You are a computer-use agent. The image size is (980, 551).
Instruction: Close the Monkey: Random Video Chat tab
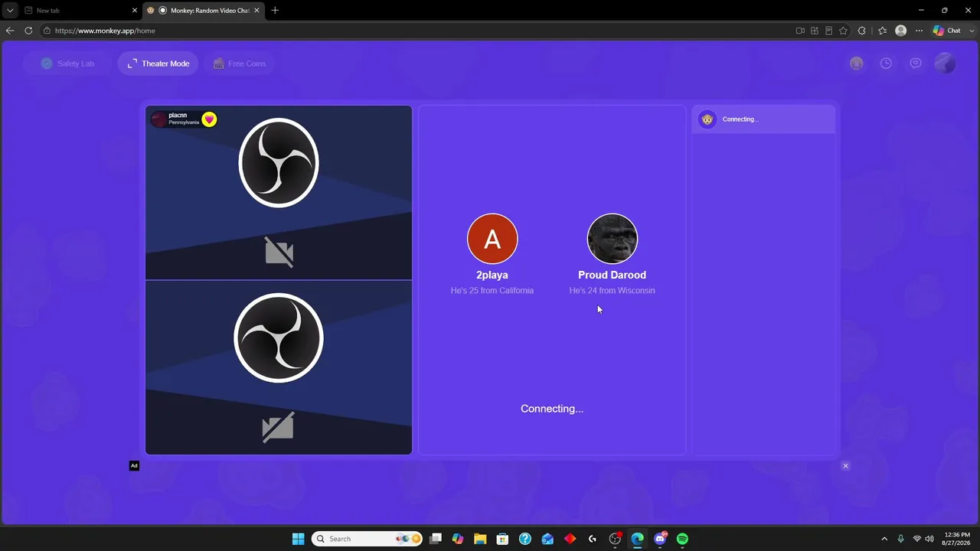pos(257,11)
